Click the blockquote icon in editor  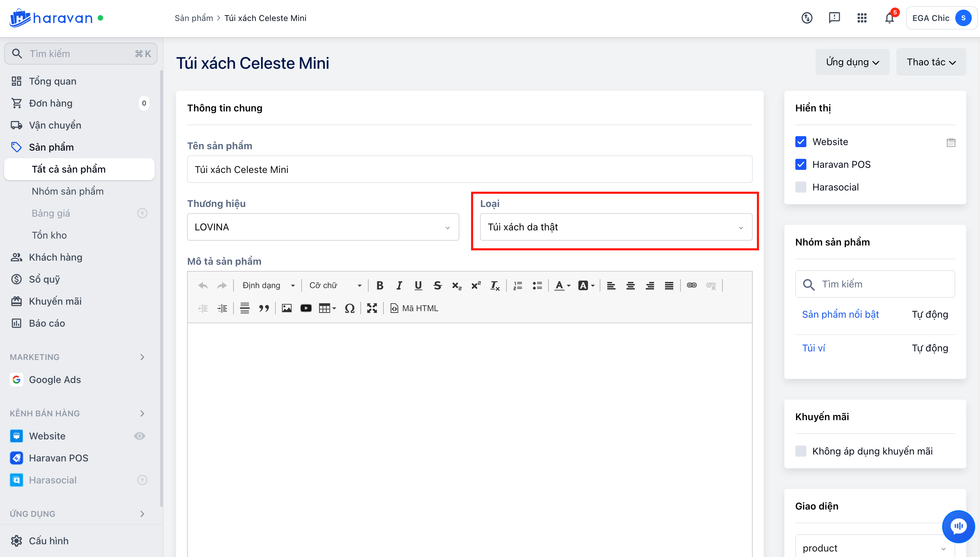[264, 308]
